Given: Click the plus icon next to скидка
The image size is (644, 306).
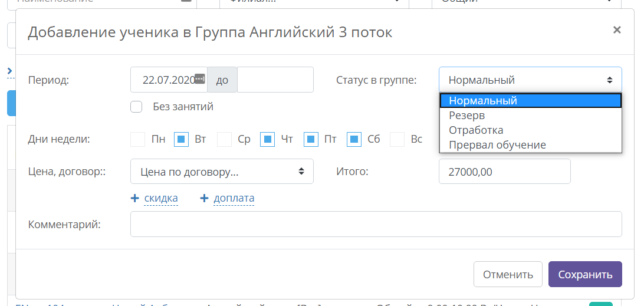Looking at the screenshot, I should [x=134, y=198].
